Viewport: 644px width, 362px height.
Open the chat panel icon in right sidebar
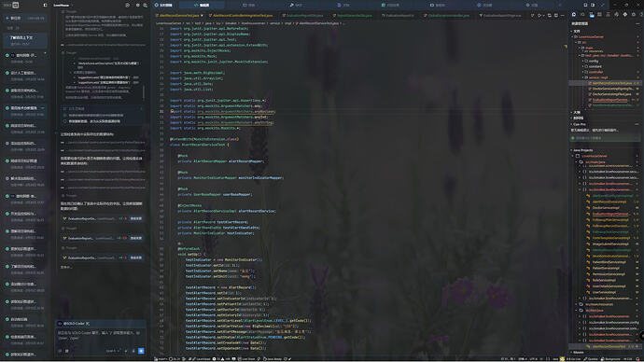(574, 14)
